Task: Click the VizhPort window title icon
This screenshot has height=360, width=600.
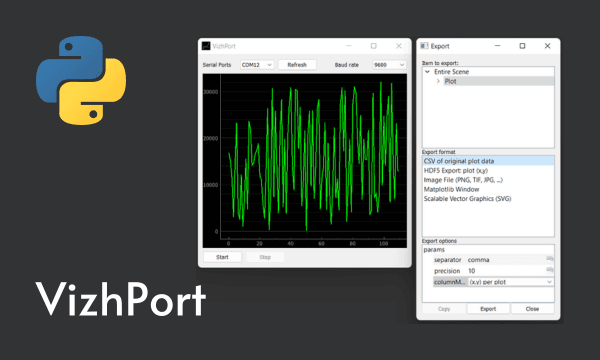Action: pyautogui.click(x=206, y=46)
